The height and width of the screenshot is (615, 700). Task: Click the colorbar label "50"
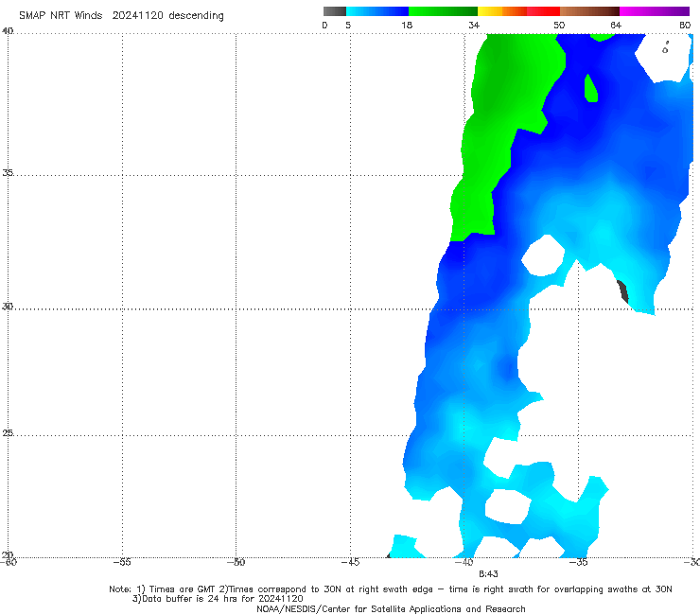(x=559, y=25)
